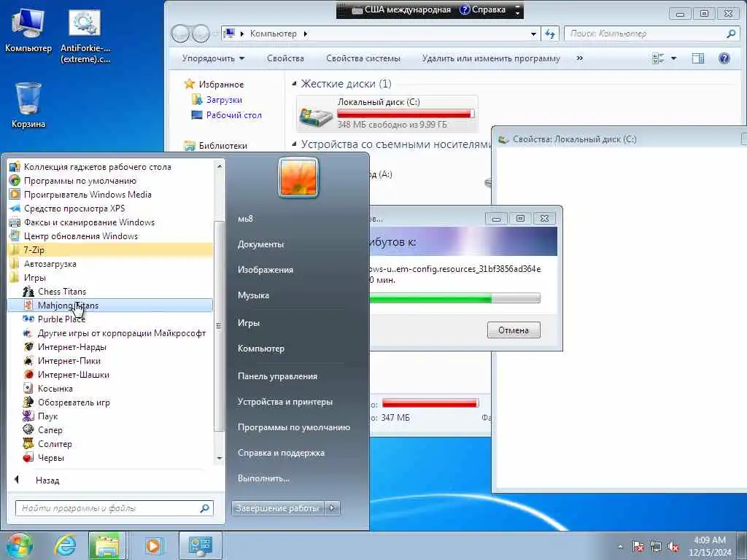Image resolution: width=747 pixels, height=560 pixels.
Task: Select AntiForkie desktop icon
Action: pyautogui.click(x=85, y=37)
